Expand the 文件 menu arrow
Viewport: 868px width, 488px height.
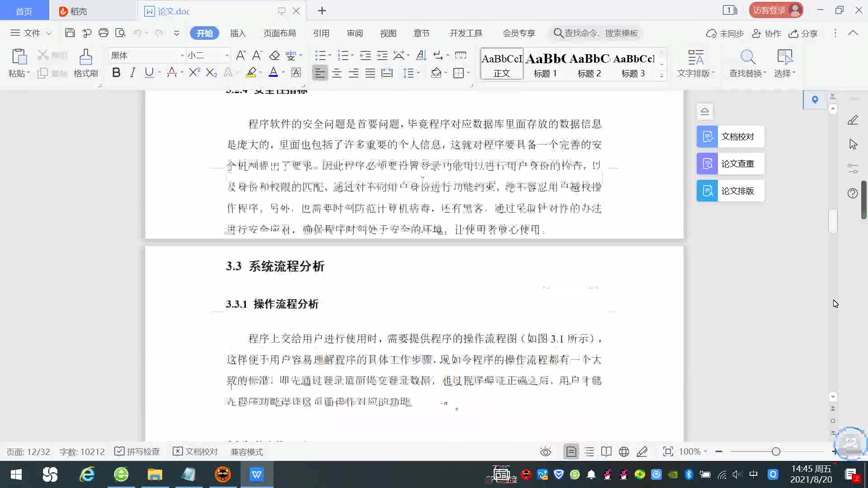pyautogui.click(x=49, y=33)
